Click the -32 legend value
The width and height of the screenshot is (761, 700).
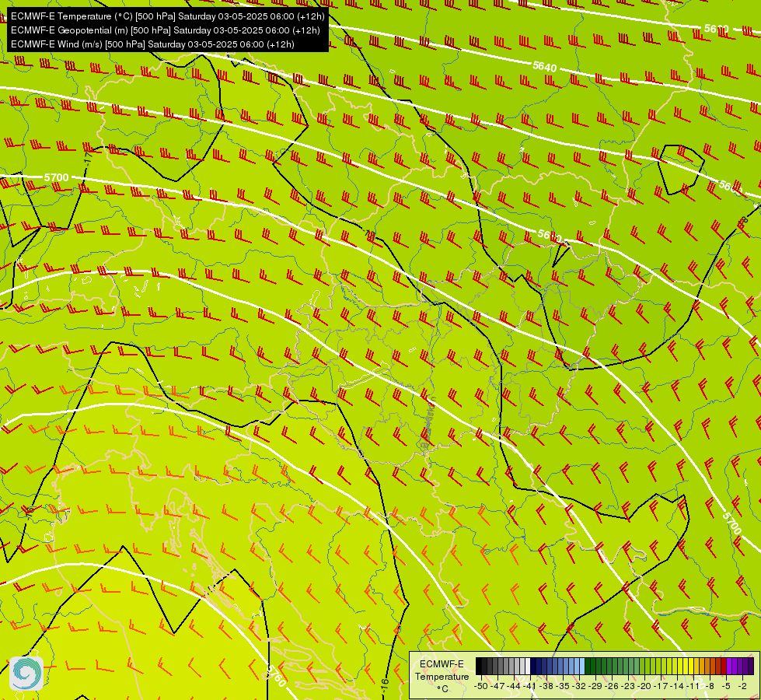coord(579,686)
